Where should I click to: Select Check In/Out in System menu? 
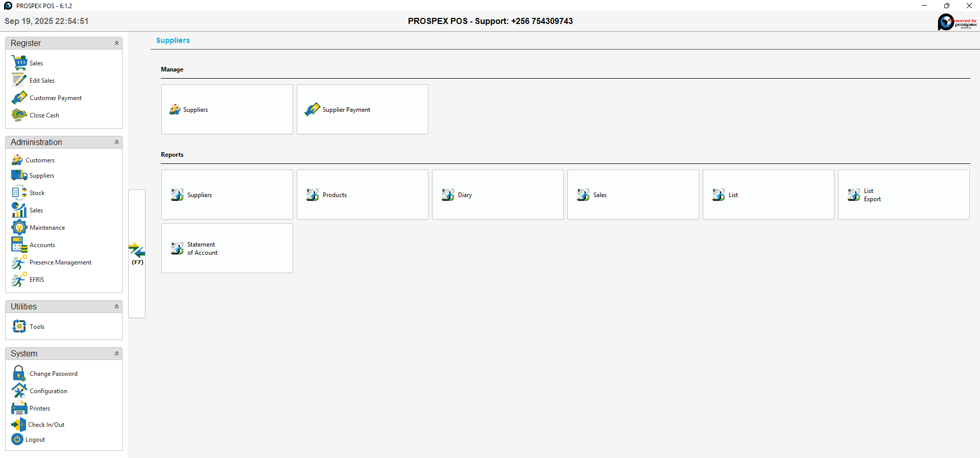click(x=46, y=425)
